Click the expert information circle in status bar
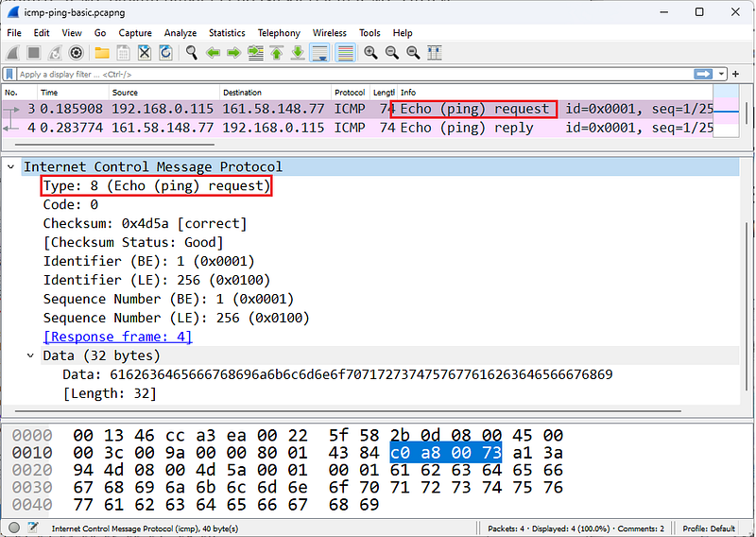756x537 pixels. (x=13, y=528)
